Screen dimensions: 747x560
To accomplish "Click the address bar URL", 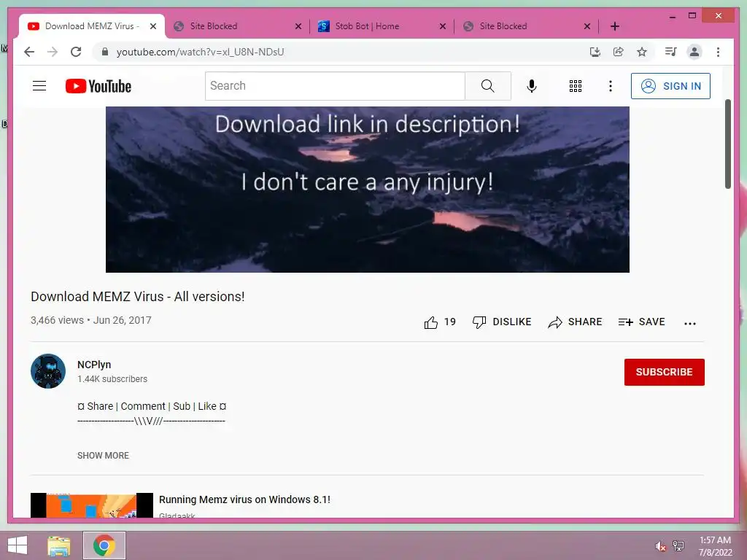I will click(x=200, y=52).
